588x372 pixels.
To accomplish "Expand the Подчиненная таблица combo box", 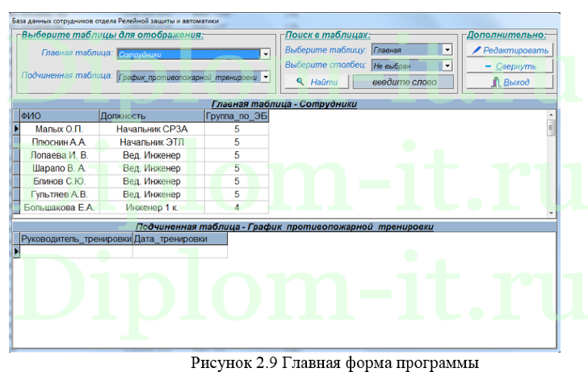I will click(265, 78).
